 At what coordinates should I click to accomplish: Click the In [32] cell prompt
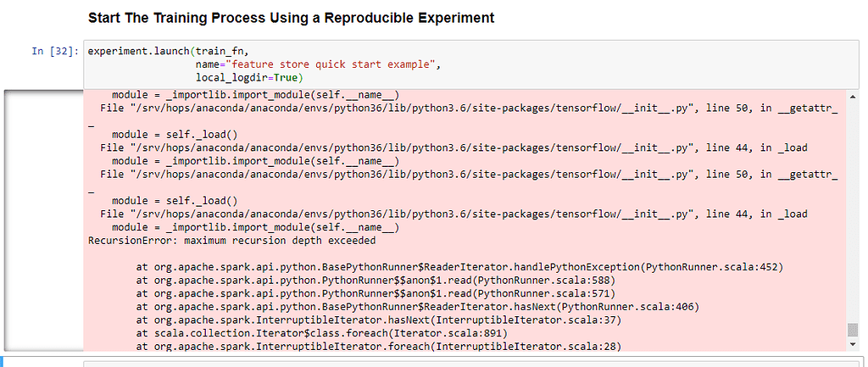click(x=55, y=51)
